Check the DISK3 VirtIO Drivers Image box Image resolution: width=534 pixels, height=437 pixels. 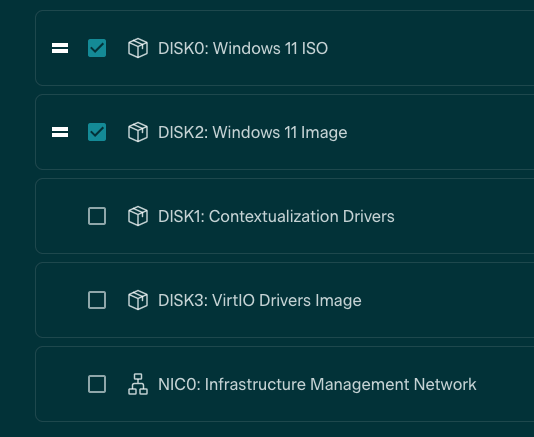pos(97,300)
